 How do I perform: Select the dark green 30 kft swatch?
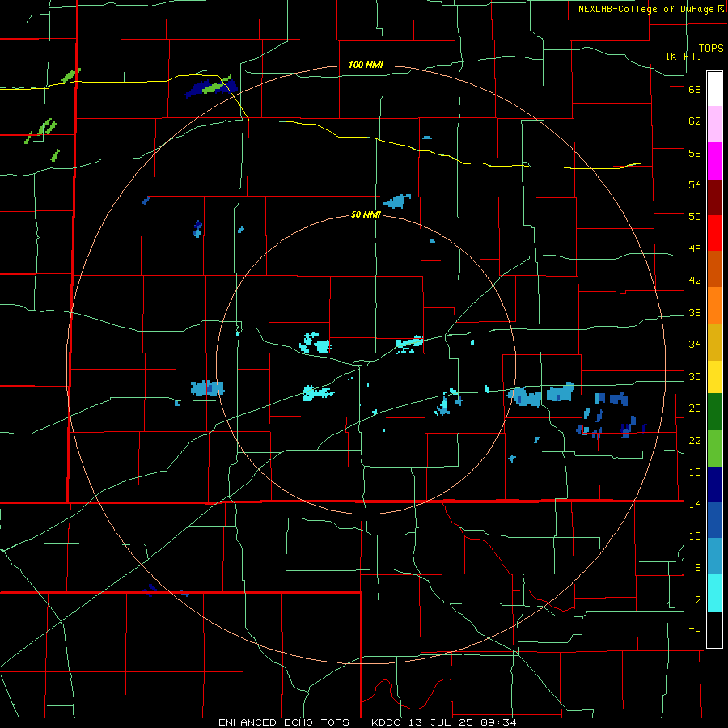(x=714, y=412)
